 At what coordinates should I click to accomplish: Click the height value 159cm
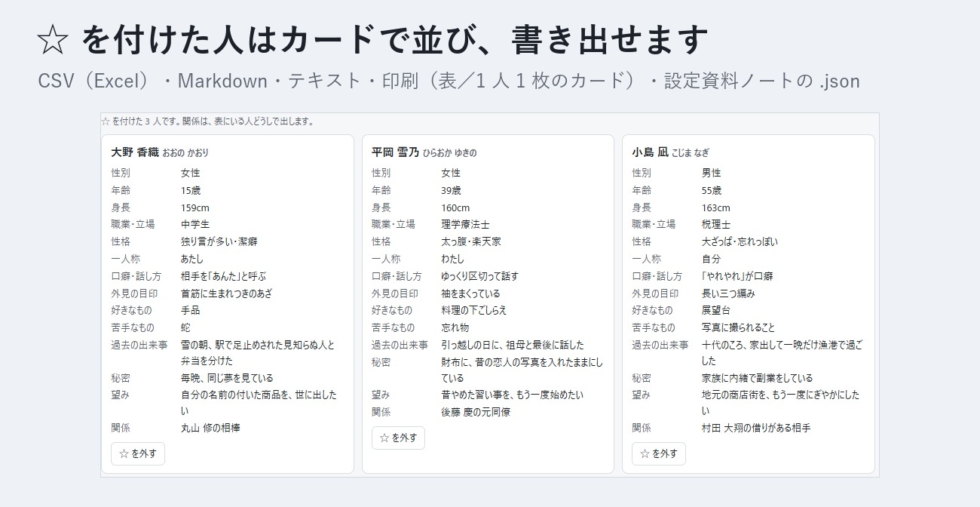pos(195,207)
